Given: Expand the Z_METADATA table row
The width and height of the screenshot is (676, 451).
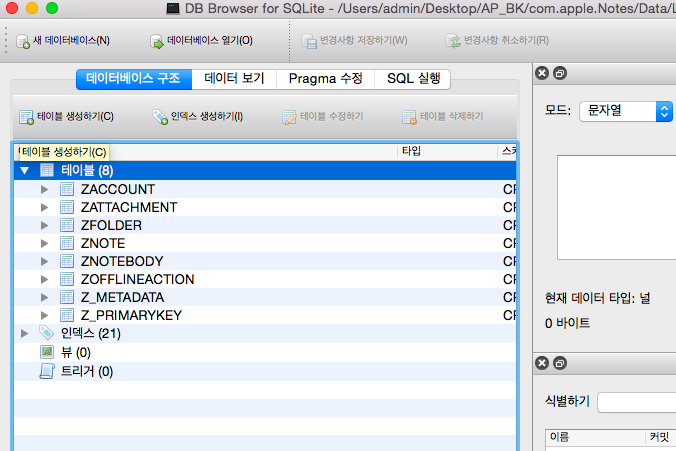Looking at the screenshot, I should point(44,298).
